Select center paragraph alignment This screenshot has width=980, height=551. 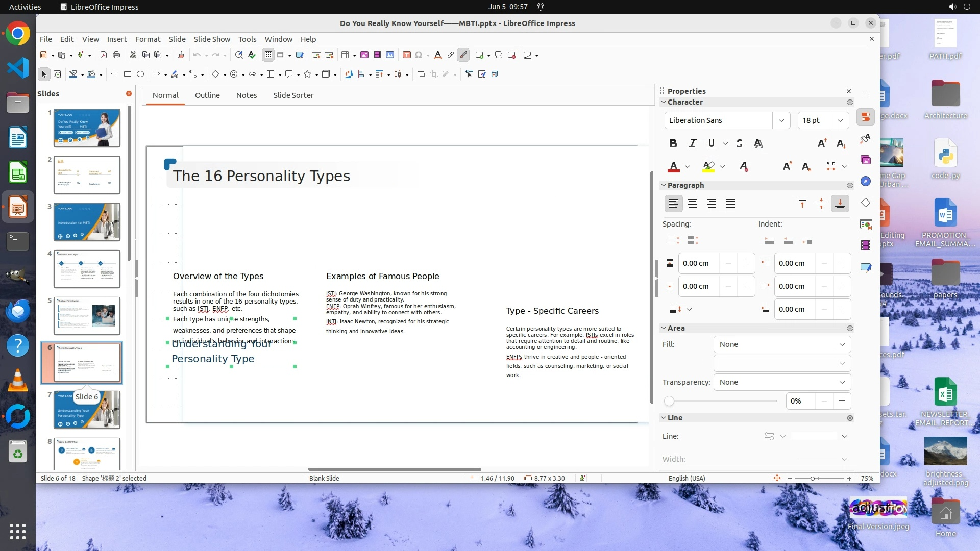coord(693,204)
